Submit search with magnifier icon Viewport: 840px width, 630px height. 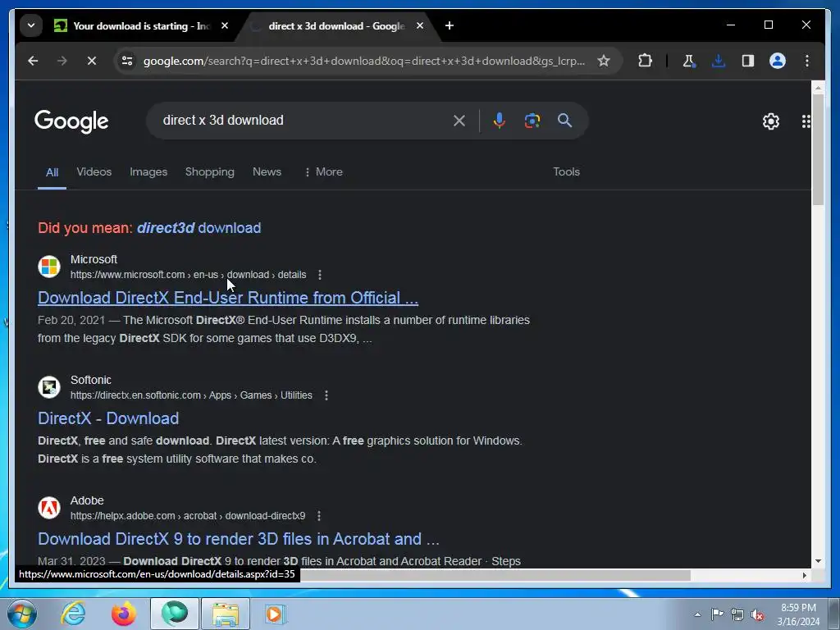pos(564,121)
